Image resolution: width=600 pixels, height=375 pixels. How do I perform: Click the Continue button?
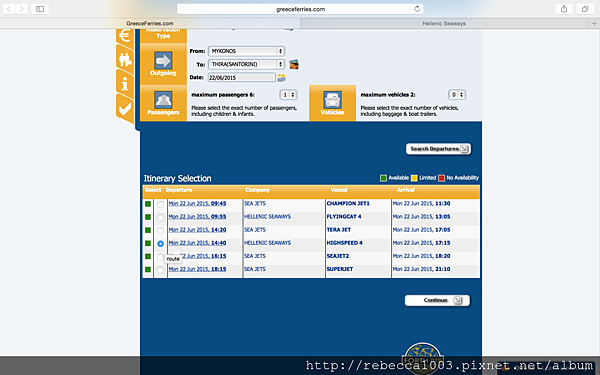(x=437, y=300)
